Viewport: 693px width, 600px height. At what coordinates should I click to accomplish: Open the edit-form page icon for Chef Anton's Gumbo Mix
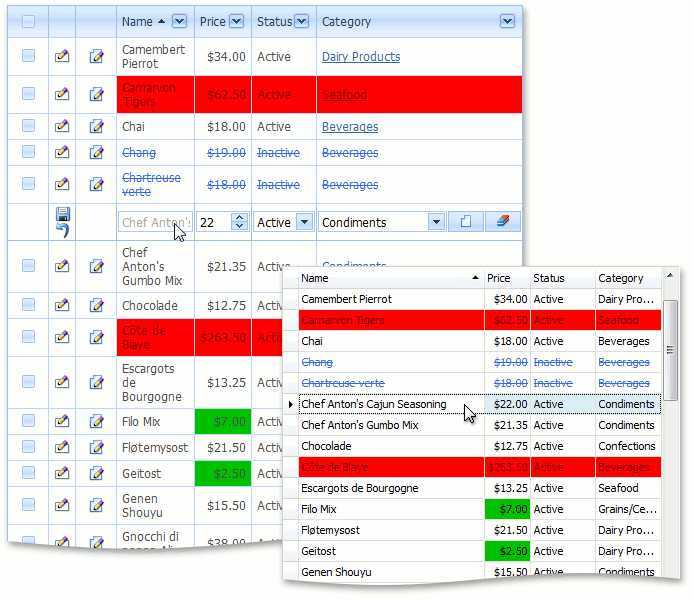96,266
